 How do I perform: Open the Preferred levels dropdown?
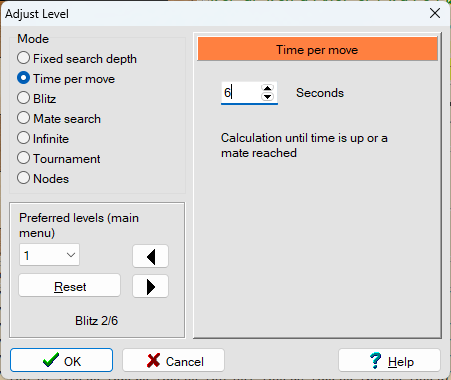click(x=49, y=255)
